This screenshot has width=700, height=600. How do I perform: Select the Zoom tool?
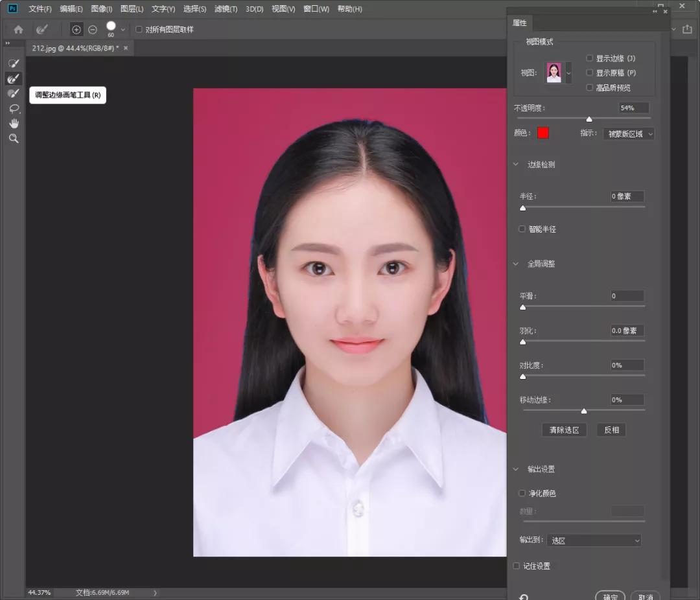click(14, 139)
